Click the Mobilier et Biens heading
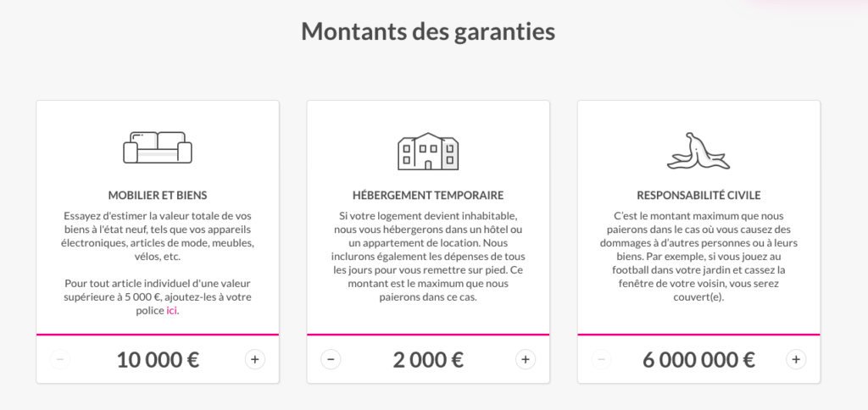This screenshot has height=410, width=868. 158,195
